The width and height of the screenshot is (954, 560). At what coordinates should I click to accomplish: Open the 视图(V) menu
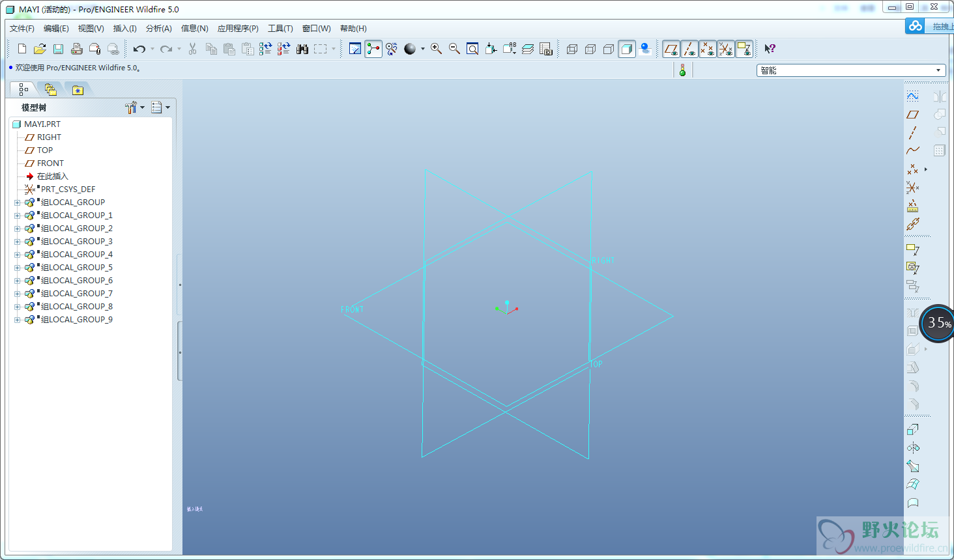[x=91, y=29]
